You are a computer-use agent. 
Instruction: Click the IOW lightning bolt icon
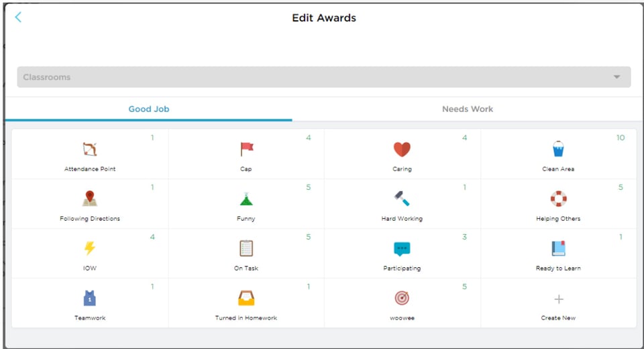pos(90,248)
